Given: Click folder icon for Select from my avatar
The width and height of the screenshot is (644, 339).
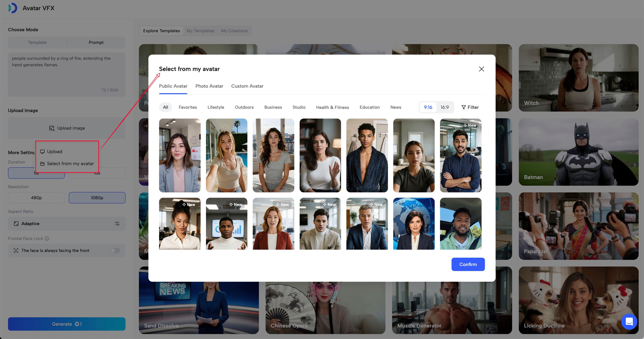Looking at the screenshot, I should pos(43,164).
